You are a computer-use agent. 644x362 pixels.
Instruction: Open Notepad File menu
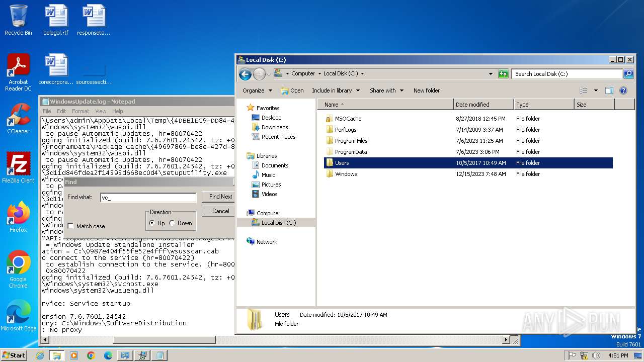point(47,111)
